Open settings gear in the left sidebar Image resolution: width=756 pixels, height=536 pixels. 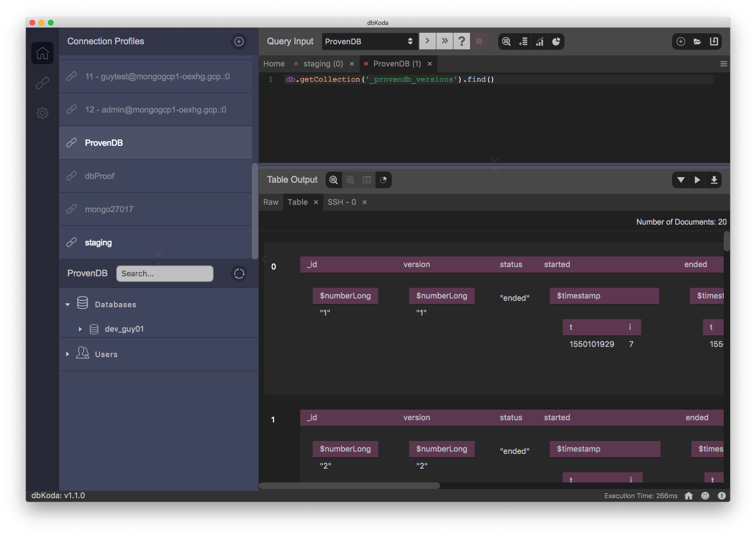[42, 113]
